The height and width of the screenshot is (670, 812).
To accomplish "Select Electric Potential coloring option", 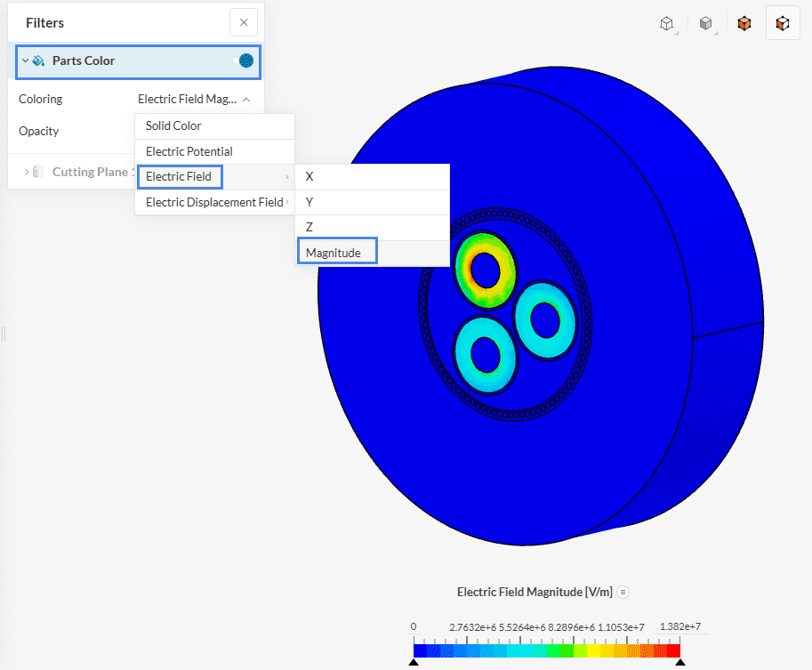I will [x=189, y=151].
